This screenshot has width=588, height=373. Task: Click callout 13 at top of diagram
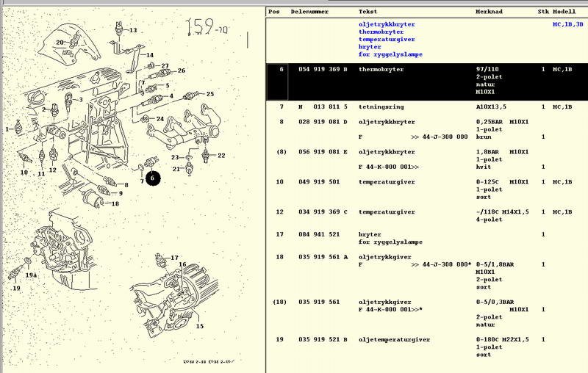click(x=133, y=30)
